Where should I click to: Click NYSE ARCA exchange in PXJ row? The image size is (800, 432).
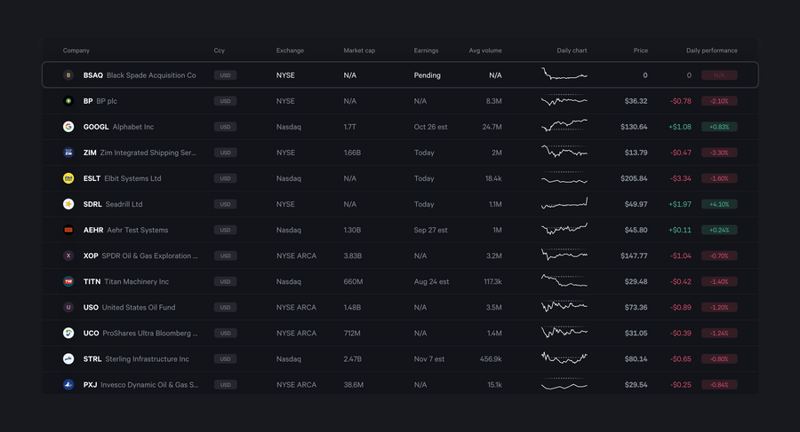(x=296, y=385)
